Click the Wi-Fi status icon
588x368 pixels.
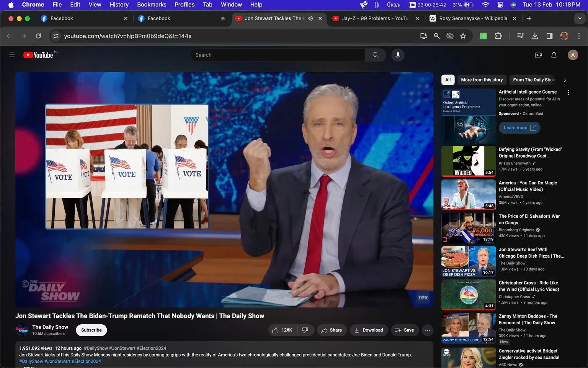coord(485,5)
